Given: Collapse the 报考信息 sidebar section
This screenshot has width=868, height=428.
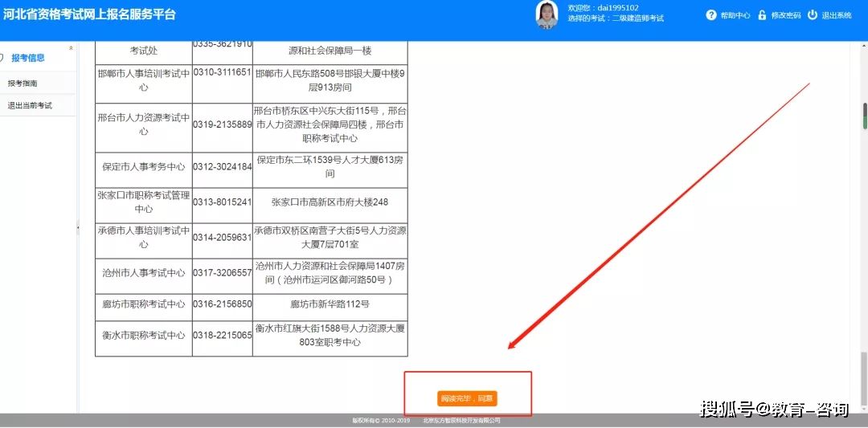Looking at the screenshot, I should point(71,49).
